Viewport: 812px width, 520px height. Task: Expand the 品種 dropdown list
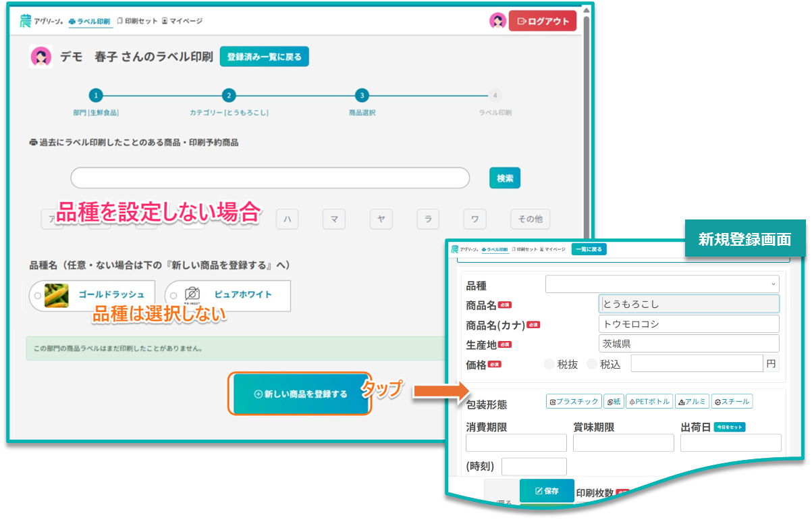click(x=662, y=284)
